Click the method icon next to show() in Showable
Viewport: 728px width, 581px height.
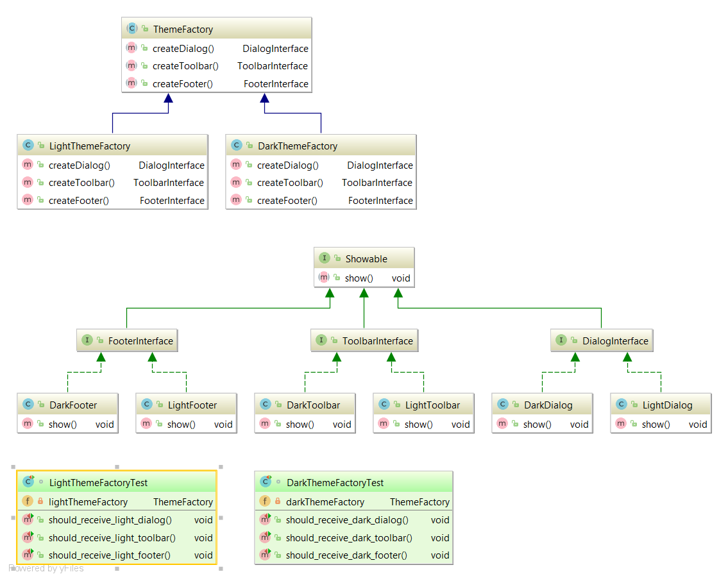click(x=325, y=278)
